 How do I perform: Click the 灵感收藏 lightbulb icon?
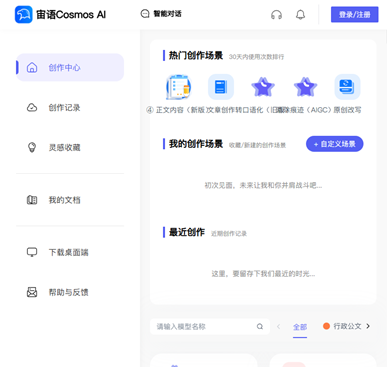[32, 147]
